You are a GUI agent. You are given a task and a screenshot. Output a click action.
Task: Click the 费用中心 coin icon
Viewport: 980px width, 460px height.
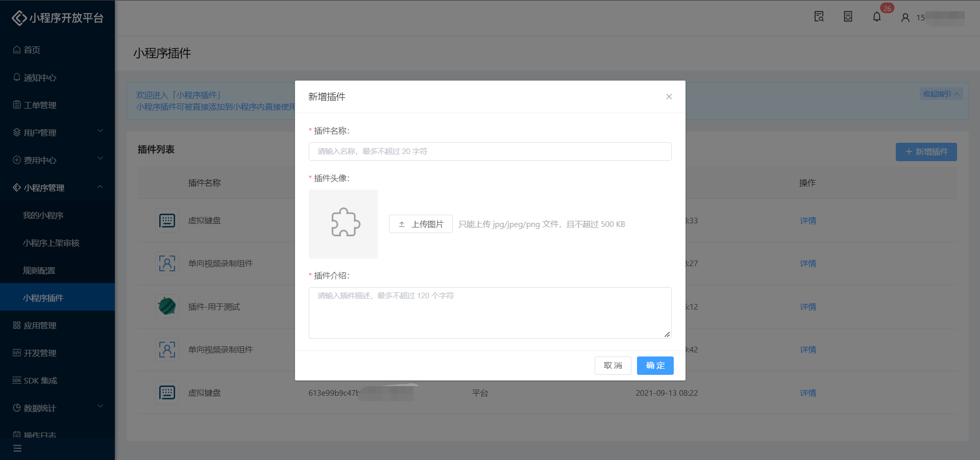17,160
